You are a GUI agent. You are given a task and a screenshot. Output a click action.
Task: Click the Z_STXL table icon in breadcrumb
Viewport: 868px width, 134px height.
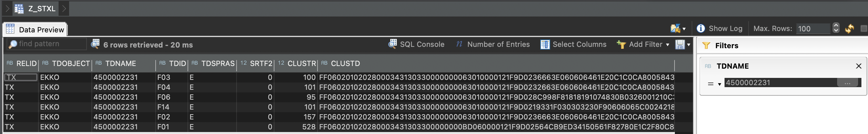pyautogui.click(x=19, y=9)
